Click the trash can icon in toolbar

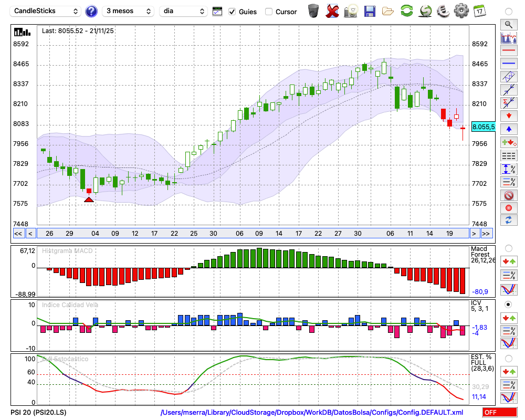tap(313, 11)
